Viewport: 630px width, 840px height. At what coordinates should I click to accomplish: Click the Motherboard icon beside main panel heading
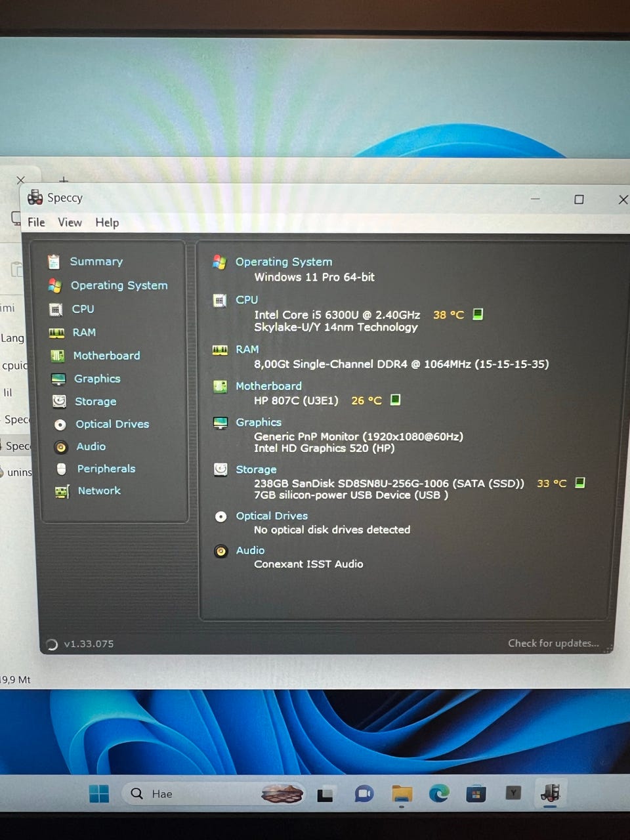point(220,387)
